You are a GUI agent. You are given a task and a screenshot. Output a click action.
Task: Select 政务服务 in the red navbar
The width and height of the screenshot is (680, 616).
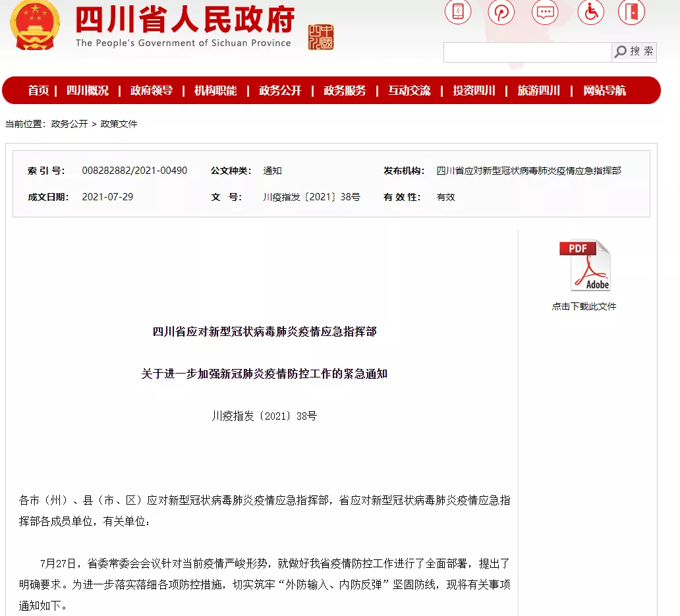tap(345, 91)
